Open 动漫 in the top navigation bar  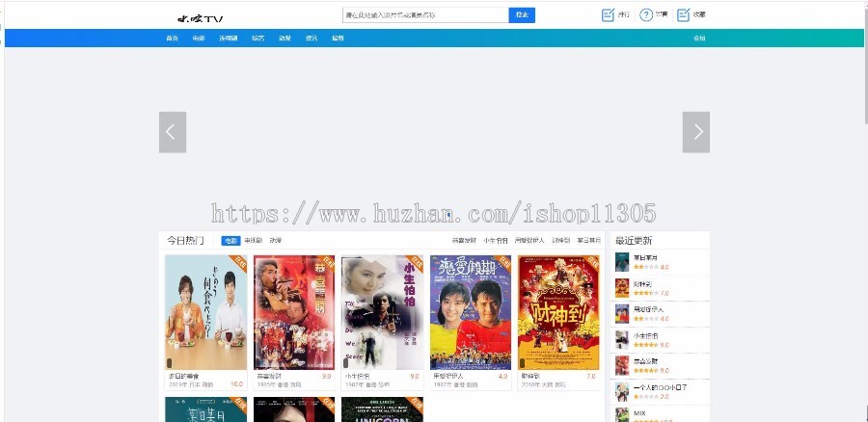tap(285, 39)
